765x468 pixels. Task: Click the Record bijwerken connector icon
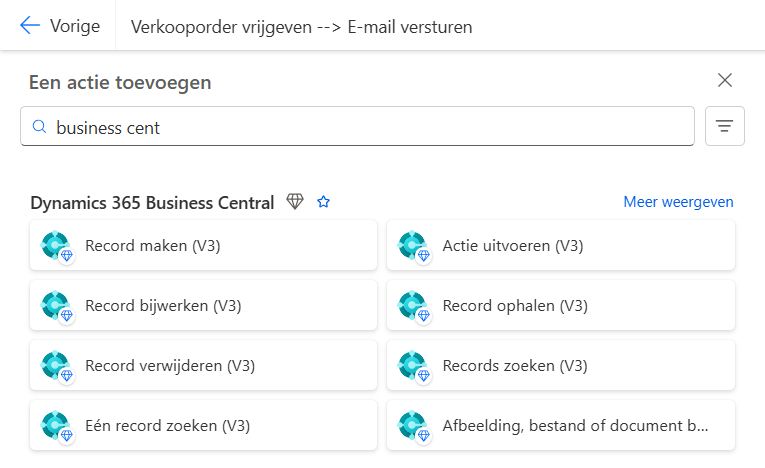tap(55, 306)
